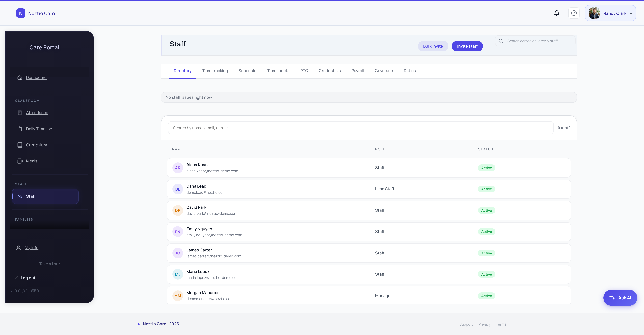Select the Ratios tab

[410, 71]
